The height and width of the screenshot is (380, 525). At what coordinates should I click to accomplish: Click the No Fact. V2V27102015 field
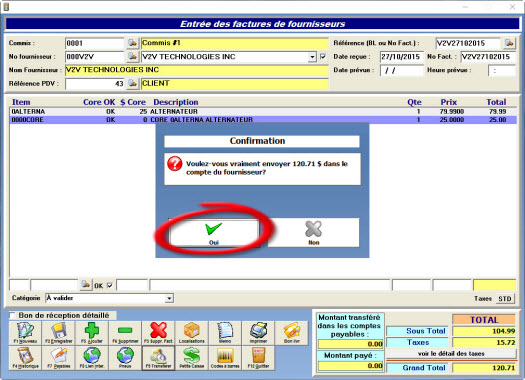point(488,57)
